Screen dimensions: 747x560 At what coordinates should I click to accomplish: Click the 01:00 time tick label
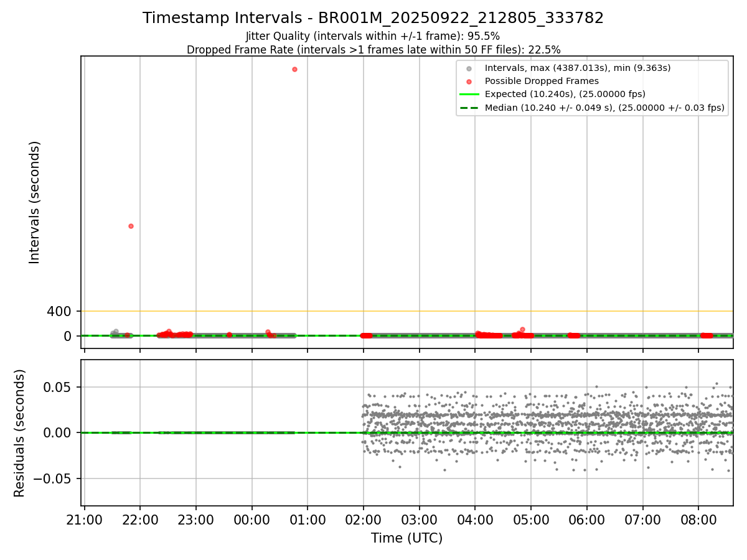(x=308, y=519)
